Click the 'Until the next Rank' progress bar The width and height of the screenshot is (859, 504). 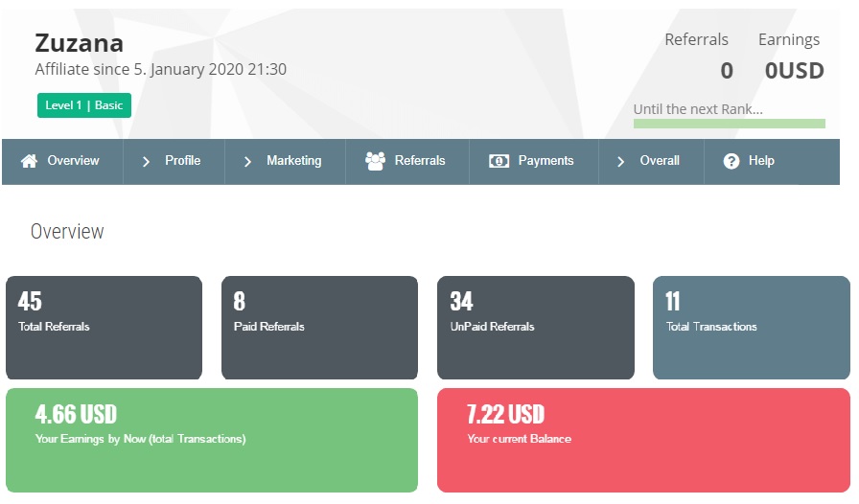tap(730, 124)
